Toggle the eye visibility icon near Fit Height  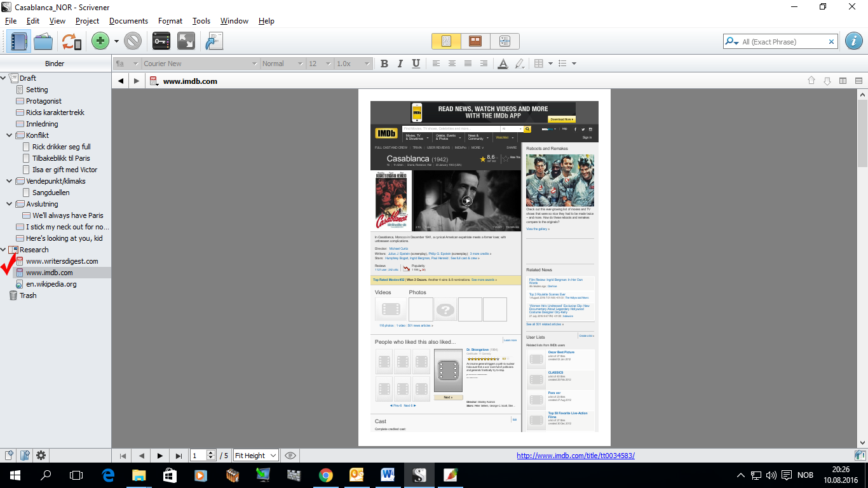[x=290, y=455]
